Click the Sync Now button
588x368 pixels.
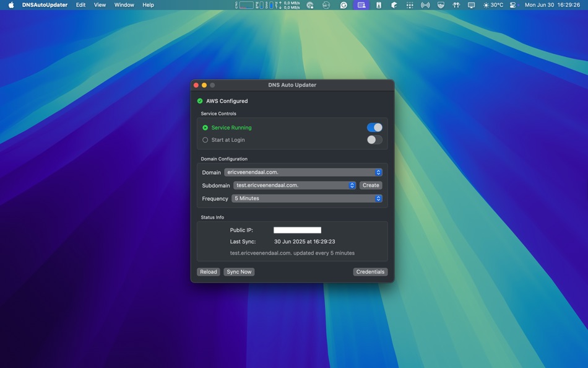click(x=239, y=272)
